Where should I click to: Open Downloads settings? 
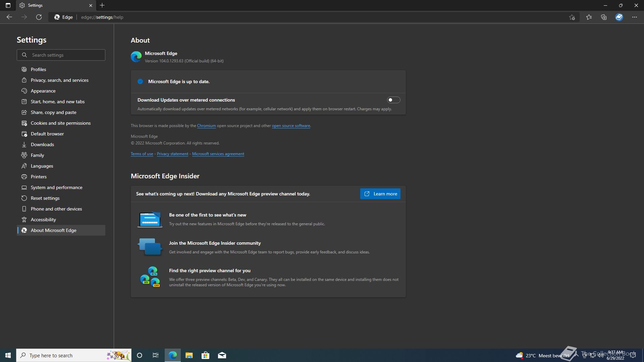click(x=61, y=144)
